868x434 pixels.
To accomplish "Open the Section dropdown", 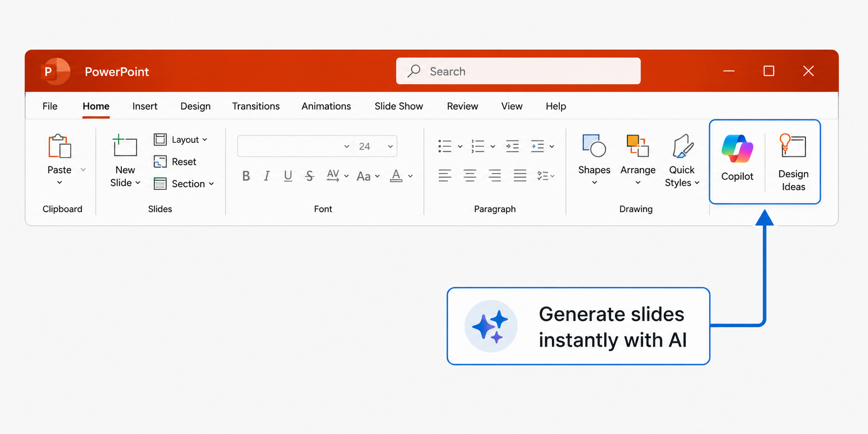I will (184, 183).
